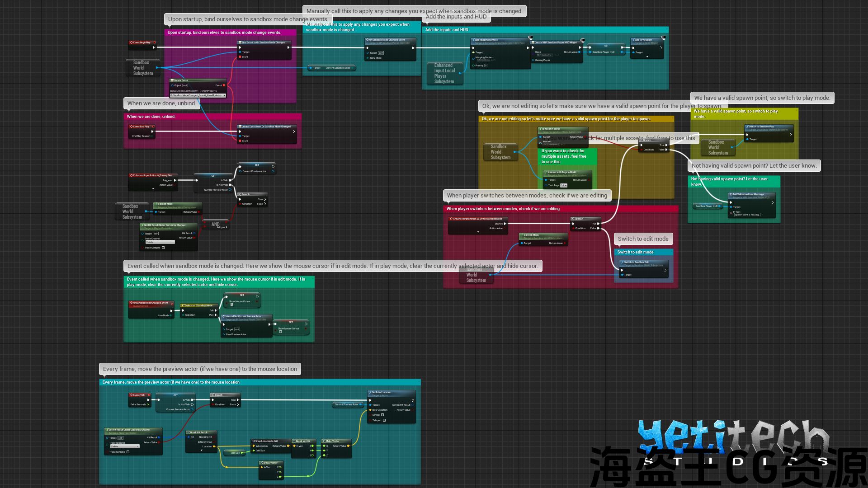Image resolution: width=868 pixels, height=488 pixels.
Task: Toggle Teleport checkbox on SetActorLocation node
Action: coord(384,420)
